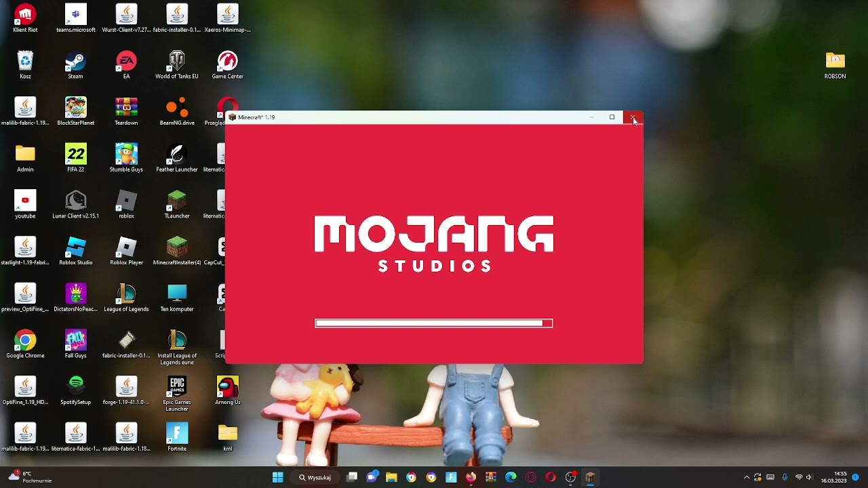
Task: Open the Windows Start menu
Action: tap(277, 477)
